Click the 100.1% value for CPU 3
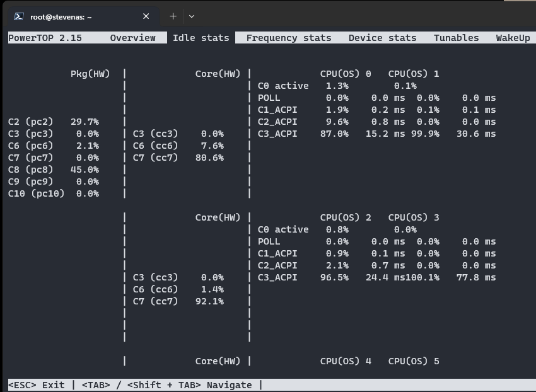 click(x=422, y=277)
